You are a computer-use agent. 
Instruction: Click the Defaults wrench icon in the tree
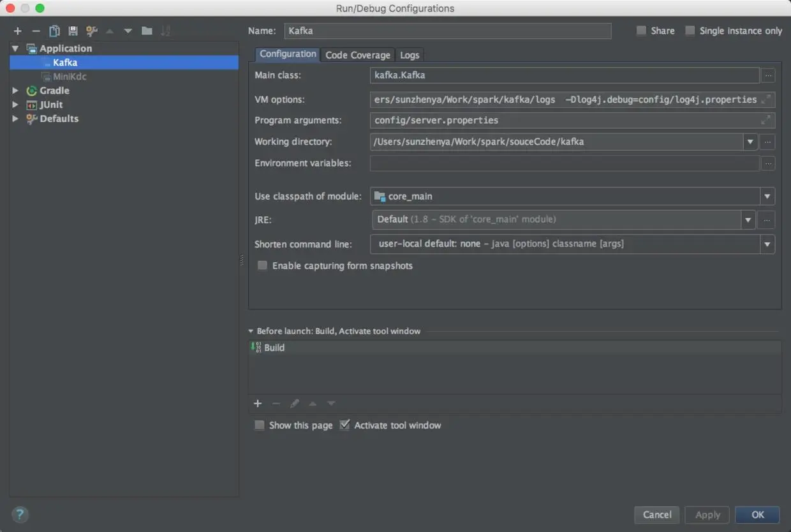point(31,119)
